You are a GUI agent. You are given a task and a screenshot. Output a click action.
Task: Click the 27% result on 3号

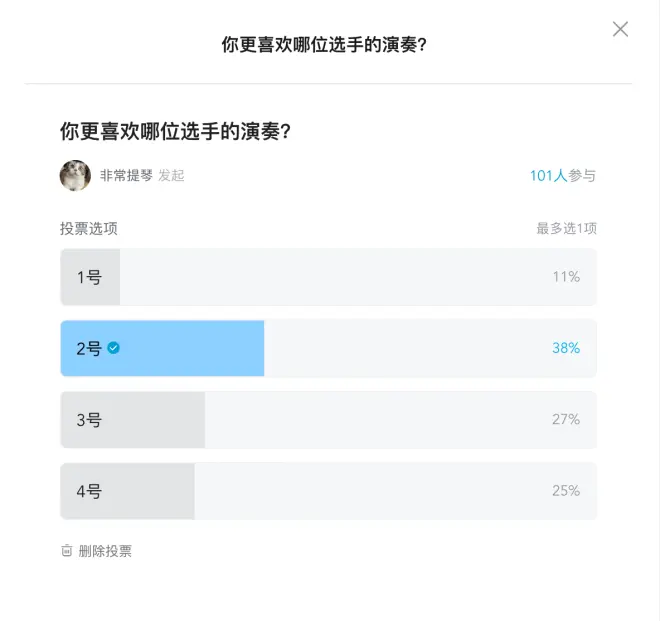(x=566, y=420)
